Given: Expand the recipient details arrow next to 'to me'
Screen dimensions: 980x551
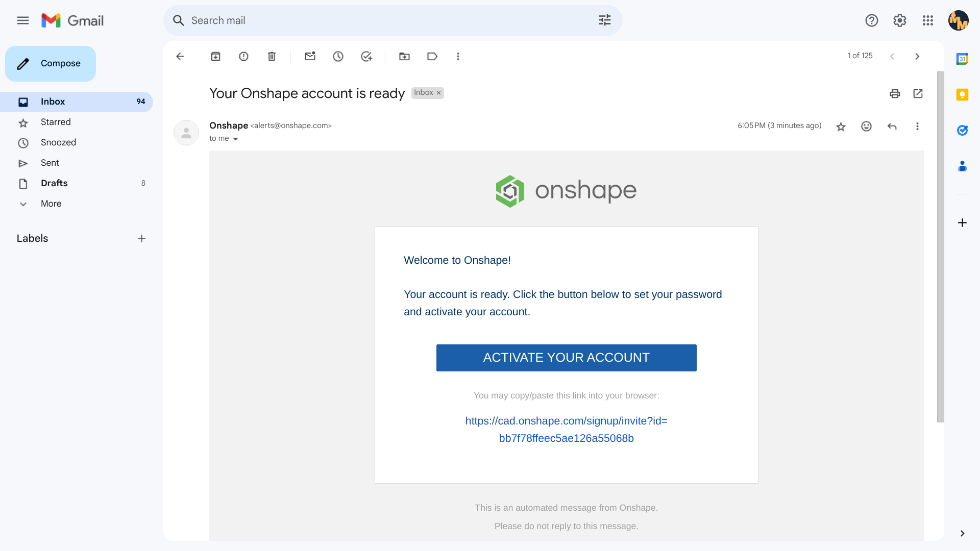Looking at the screenshot, I should 235,139.
